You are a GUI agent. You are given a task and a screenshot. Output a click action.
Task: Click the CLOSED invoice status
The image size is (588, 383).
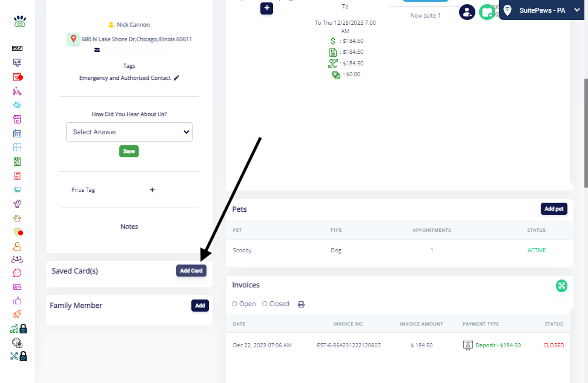tap(553, 345)
